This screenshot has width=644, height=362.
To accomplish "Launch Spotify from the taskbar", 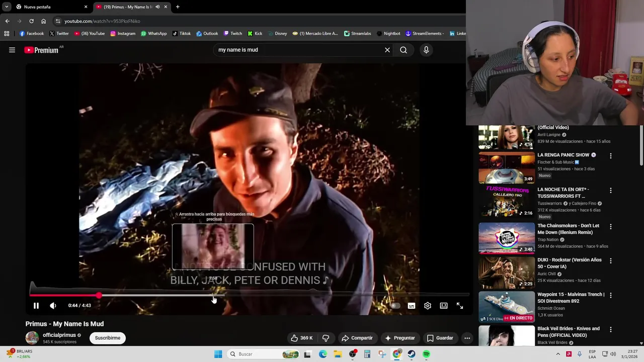I will pyautogui.click(x=426, y=354).
